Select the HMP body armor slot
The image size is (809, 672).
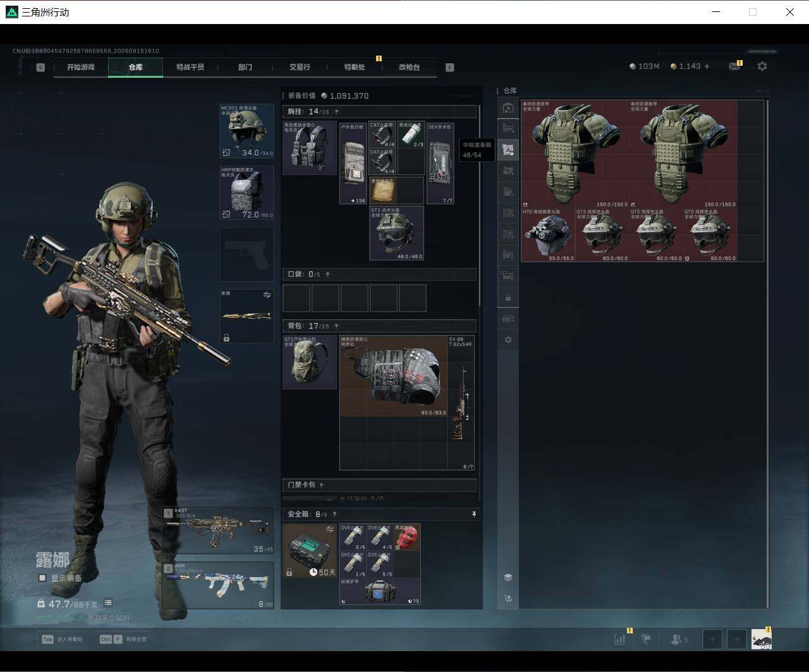[x=246, y=193]
